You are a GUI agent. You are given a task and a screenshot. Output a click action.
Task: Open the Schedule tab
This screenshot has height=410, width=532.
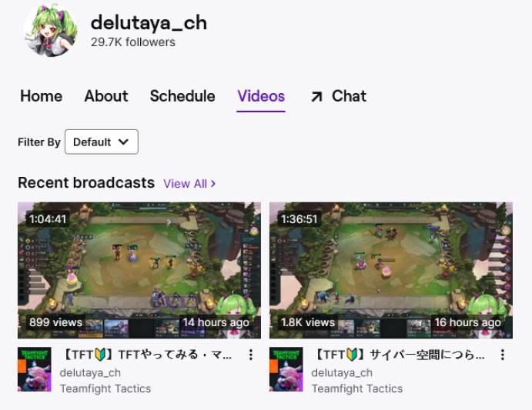[182, 96]
